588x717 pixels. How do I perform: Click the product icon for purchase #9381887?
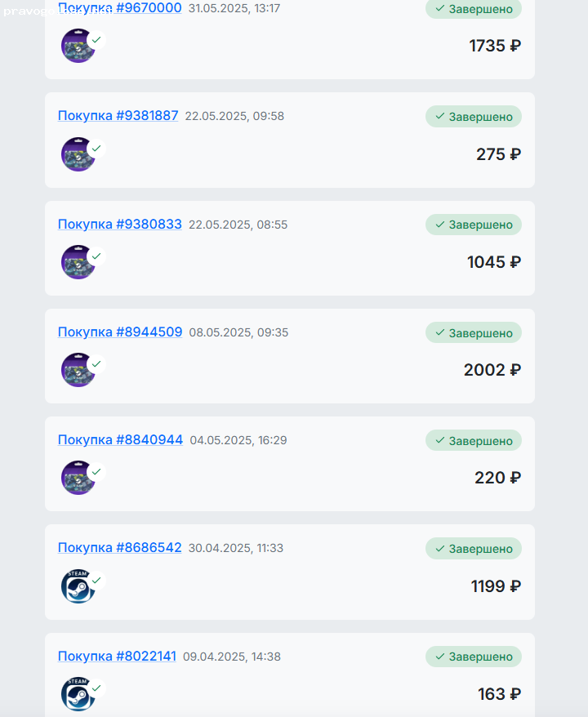pyautogui.click(x=78, y=154)
